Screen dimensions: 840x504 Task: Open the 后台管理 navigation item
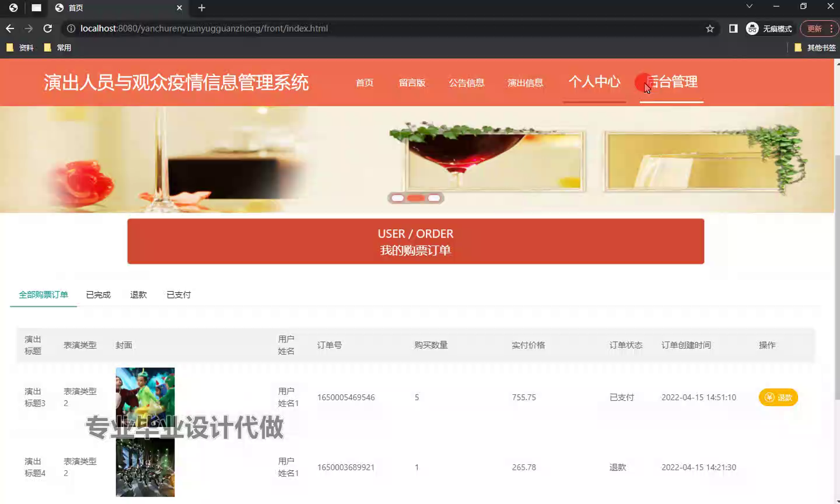pyautogui.click(x=671, y=82)
